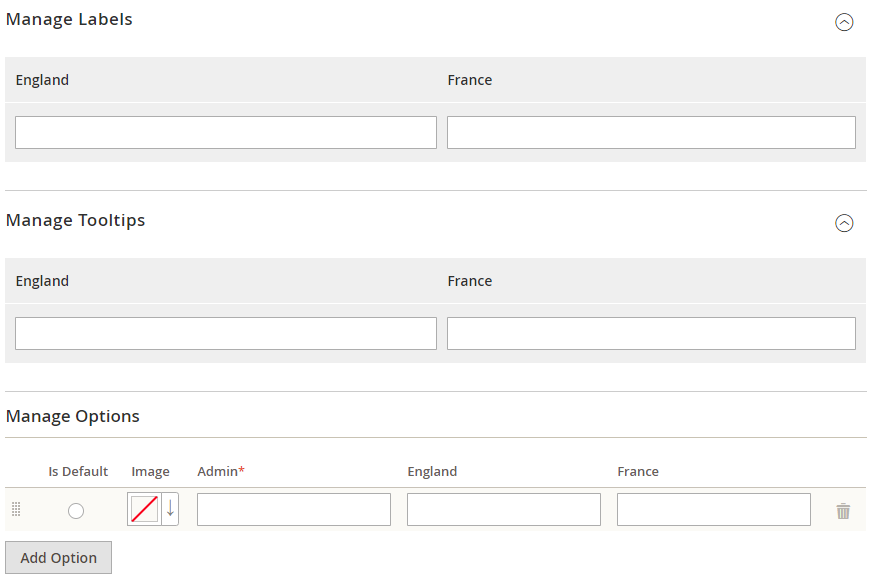Collapse the Manage Labels section arrow
Screen dimensions: 870x578
pos(844,22)
